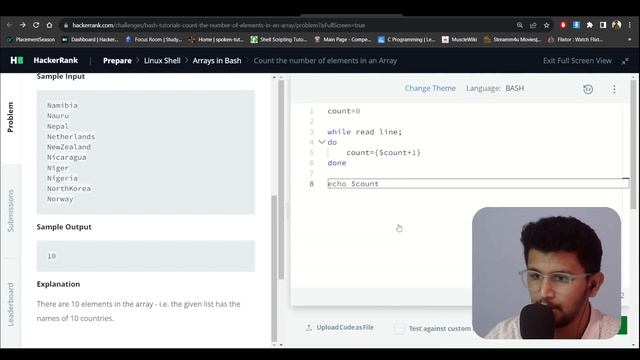Open the MuscleWiki bookmark
The width and height of the screenshot is (640, 360).
point(460,40)
